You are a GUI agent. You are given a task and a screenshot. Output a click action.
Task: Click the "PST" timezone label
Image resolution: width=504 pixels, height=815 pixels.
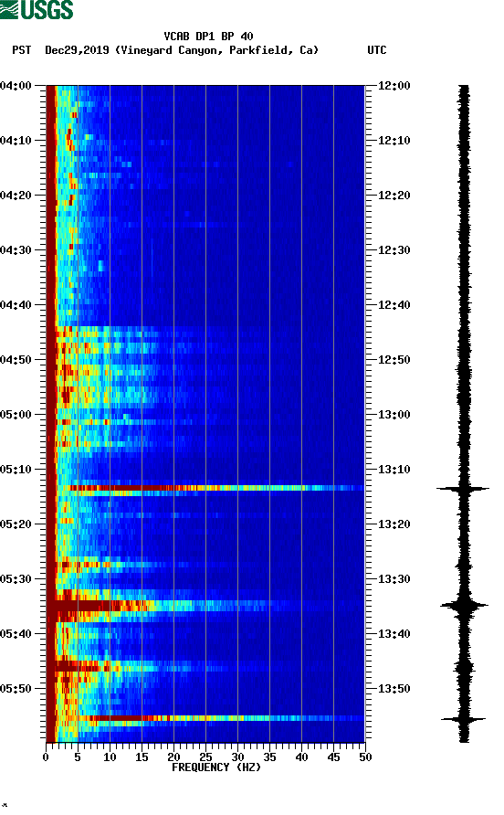(x=22, y=50)
